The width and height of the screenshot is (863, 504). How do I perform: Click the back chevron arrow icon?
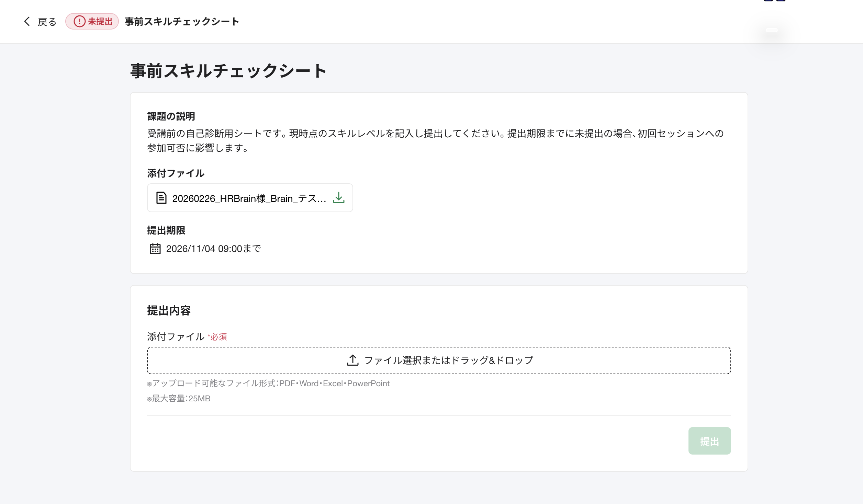tap(27, 21)
